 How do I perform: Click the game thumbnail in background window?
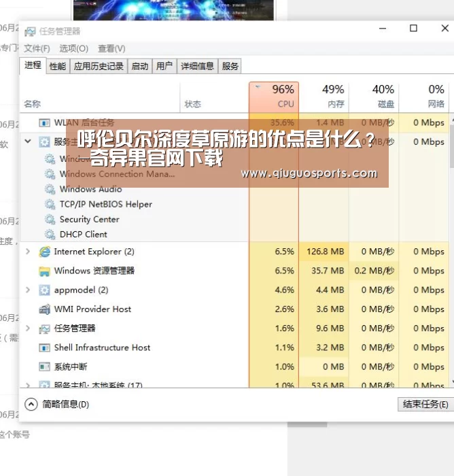173,10
